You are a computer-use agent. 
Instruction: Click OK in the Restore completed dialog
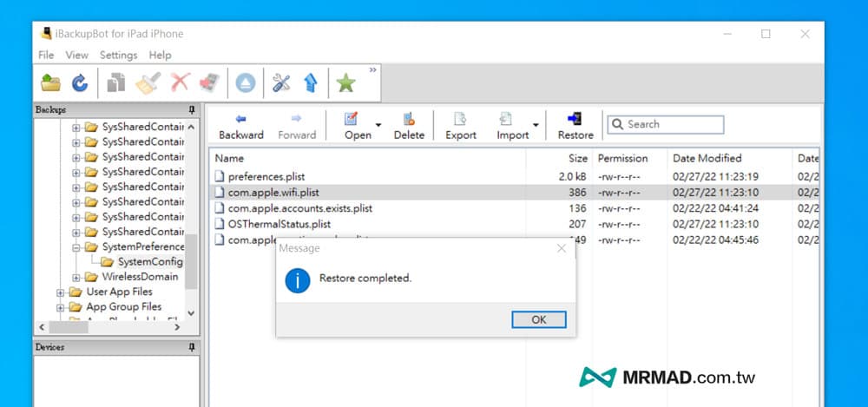538,319
